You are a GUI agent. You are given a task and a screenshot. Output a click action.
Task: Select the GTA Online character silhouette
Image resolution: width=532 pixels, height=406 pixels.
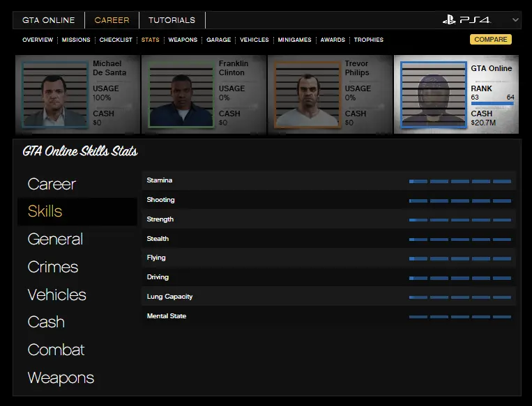pyautogui.click(x=433, y=95)
